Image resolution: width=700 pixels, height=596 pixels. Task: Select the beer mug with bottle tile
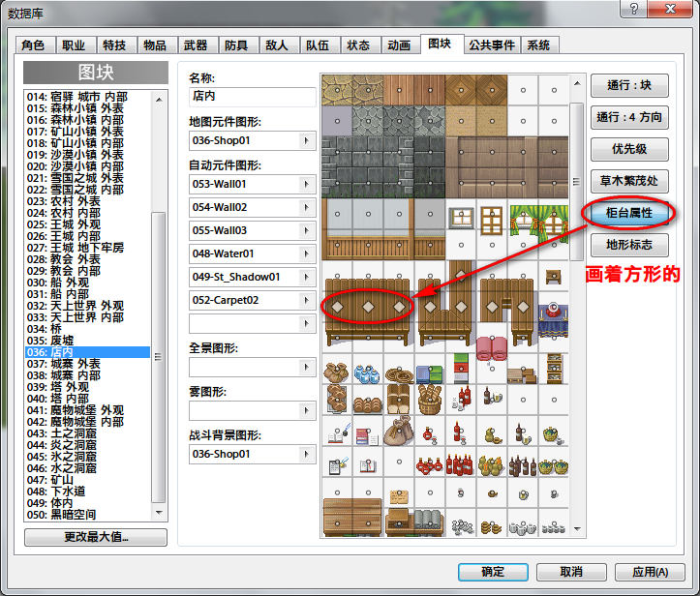coord(492,396)
